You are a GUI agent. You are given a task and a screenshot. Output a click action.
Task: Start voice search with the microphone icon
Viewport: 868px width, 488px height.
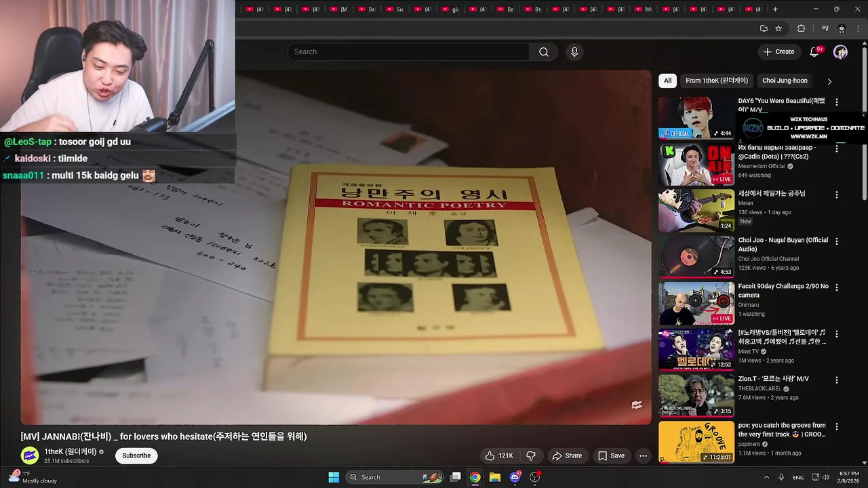coord(574,52)
